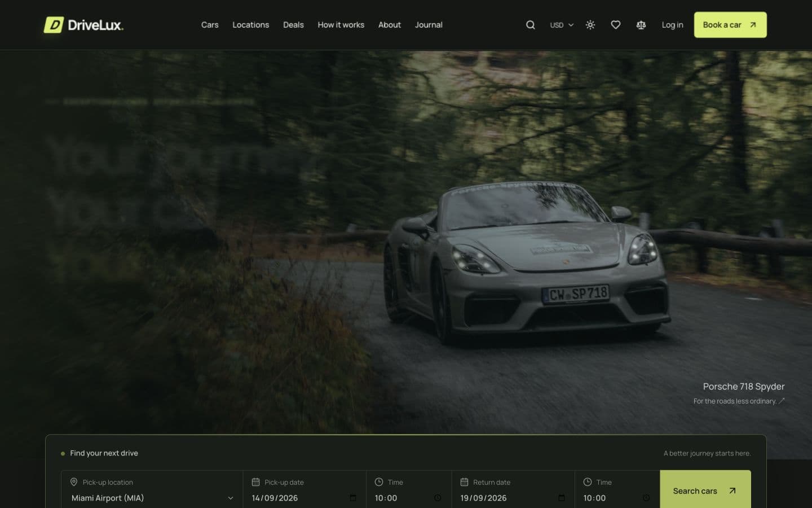
Task: Open return date calendar picker icon
Action: (x=561, y=498)
